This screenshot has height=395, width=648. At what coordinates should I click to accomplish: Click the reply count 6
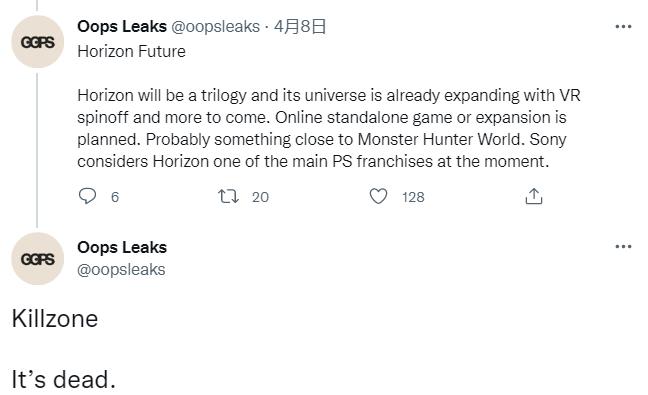[x=115, y=197]
